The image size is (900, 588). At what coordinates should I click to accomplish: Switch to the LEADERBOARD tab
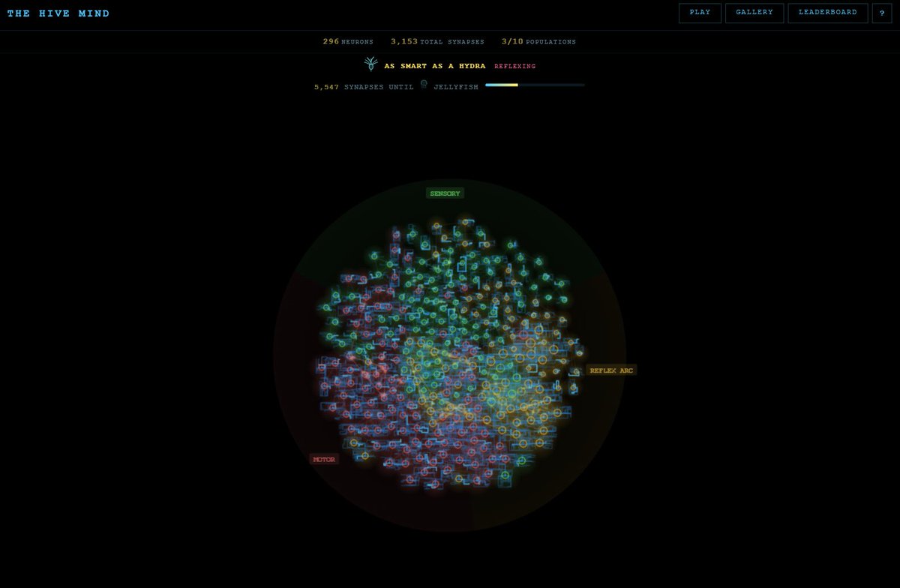(827, 13)
